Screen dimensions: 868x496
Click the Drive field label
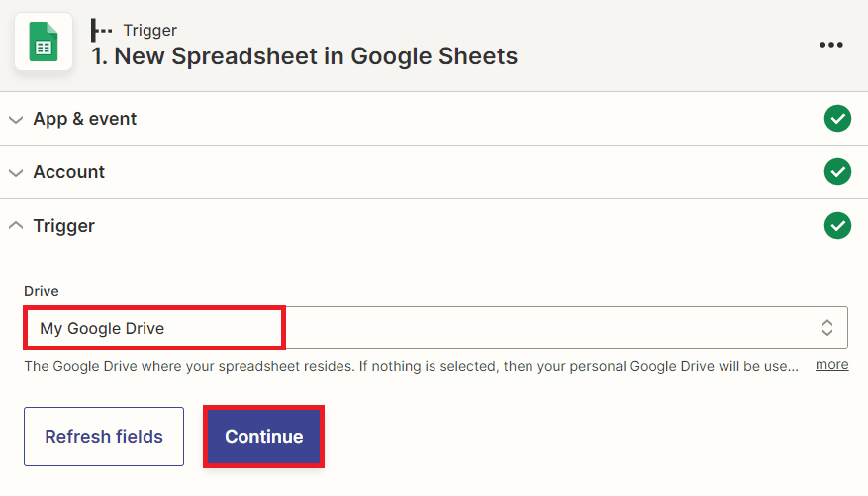pyautogui.click(x=42, y=291)
